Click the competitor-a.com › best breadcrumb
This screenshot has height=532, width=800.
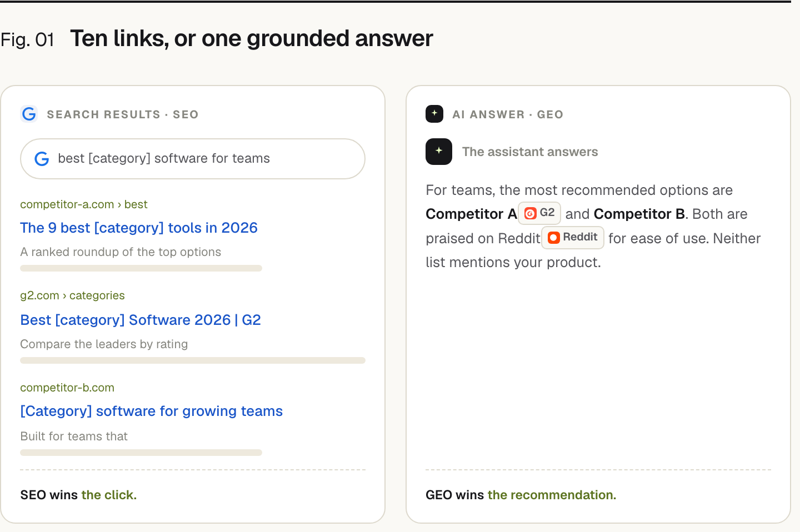[84, 204]
